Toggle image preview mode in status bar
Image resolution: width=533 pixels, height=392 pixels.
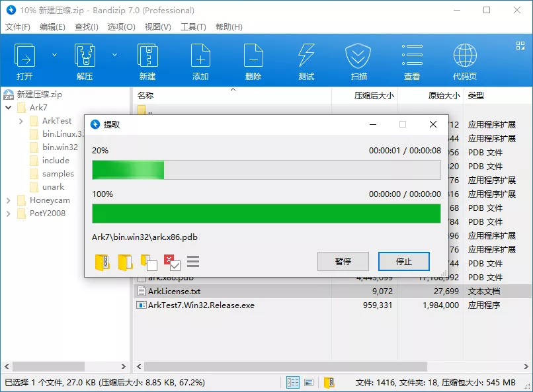point(309,382)
